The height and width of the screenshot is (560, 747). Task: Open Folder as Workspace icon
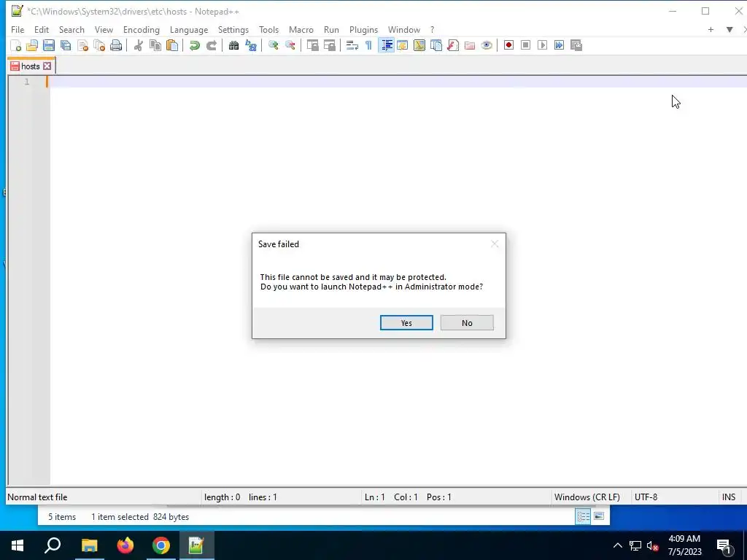(470, 45)
